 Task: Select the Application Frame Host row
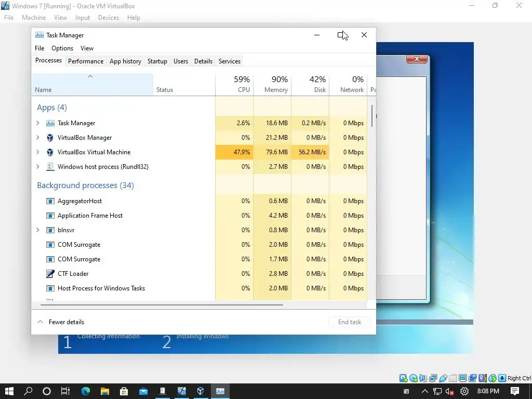199,216
